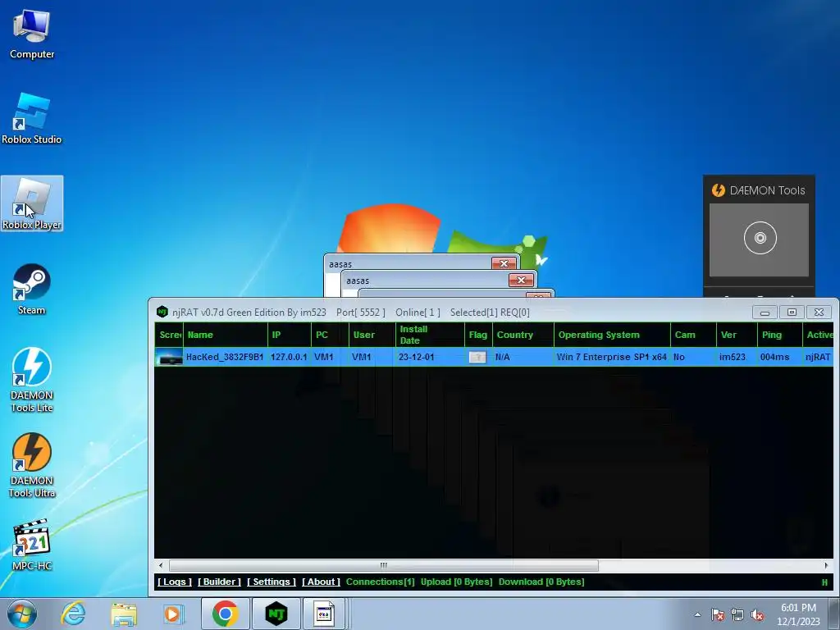Screen dimensions: 840x630
Task: Sort by the User column header
Action: click(x=372, y=335)
